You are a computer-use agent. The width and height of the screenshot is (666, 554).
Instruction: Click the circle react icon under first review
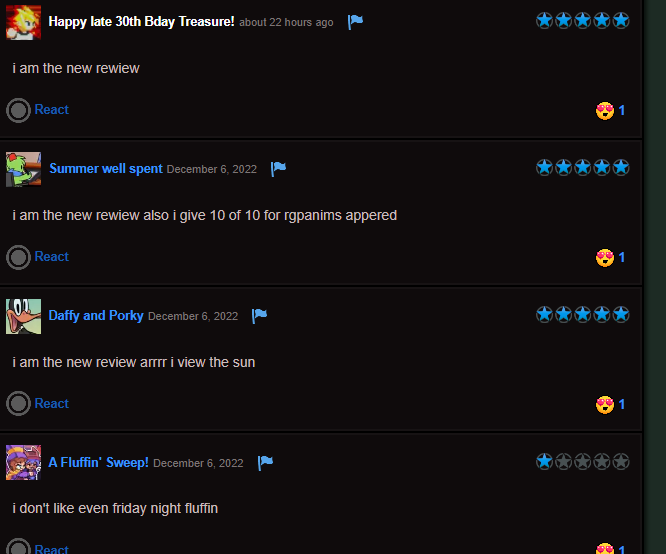tap(18, 110)
